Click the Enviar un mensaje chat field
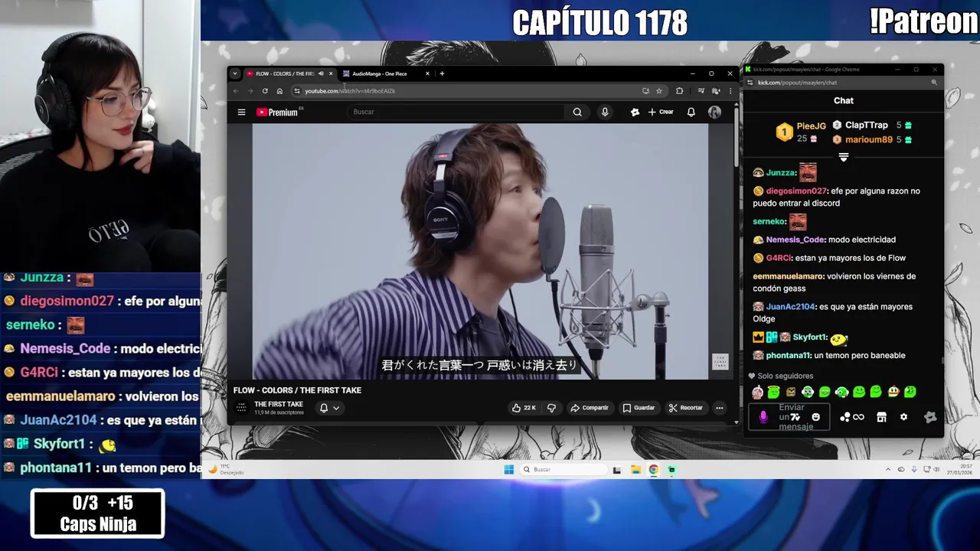 [x=789, y=417]
